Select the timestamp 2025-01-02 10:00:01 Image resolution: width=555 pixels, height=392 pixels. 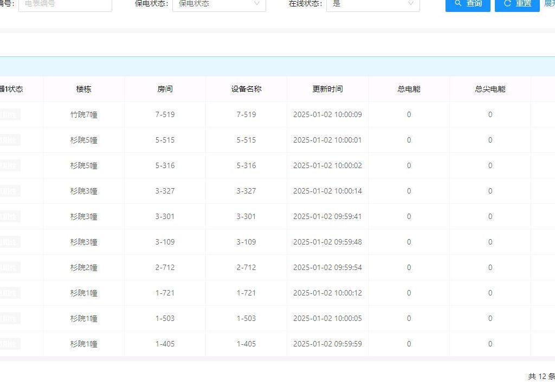[x=328, y=140]
